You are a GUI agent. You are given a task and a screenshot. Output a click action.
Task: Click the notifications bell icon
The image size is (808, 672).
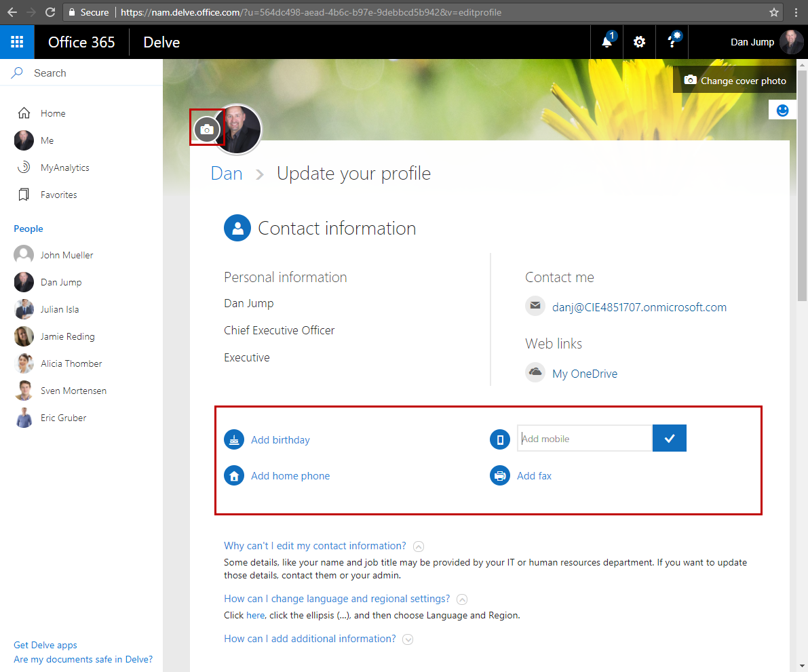[607, 42]
